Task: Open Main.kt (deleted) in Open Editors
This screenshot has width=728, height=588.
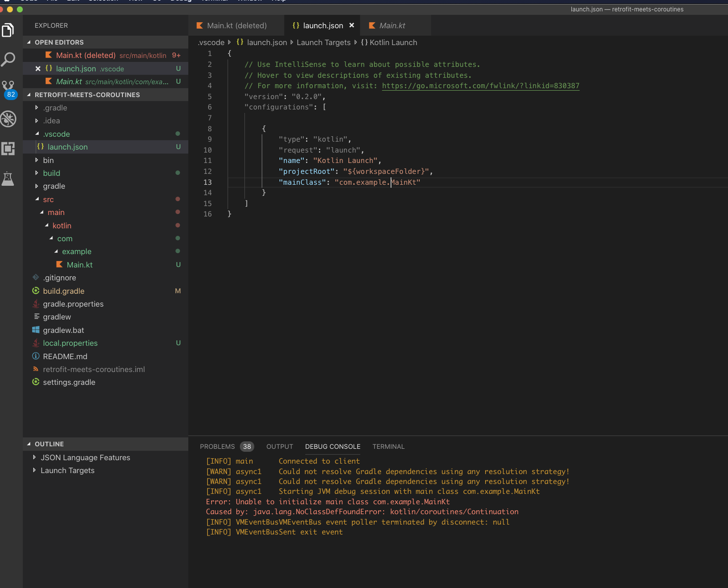Action: [106, 55]
